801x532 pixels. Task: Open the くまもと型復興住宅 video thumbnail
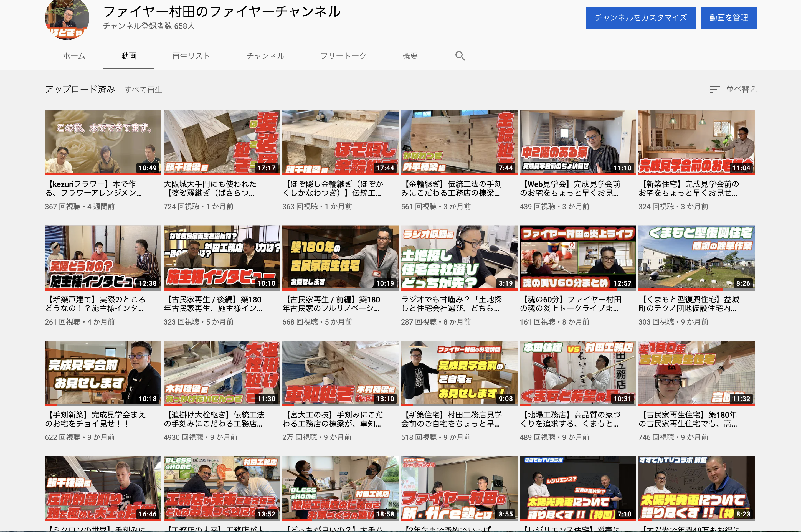tap(696, 257)
